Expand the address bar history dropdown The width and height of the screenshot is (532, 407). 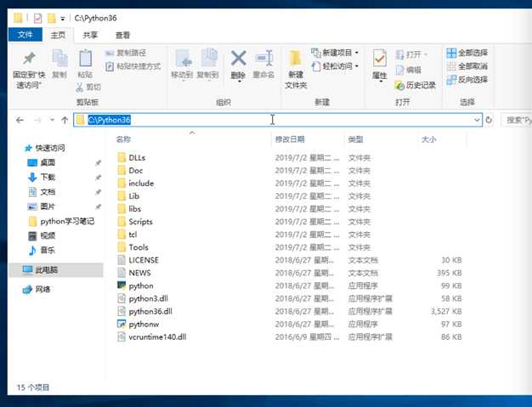click(x=477, y=120)
